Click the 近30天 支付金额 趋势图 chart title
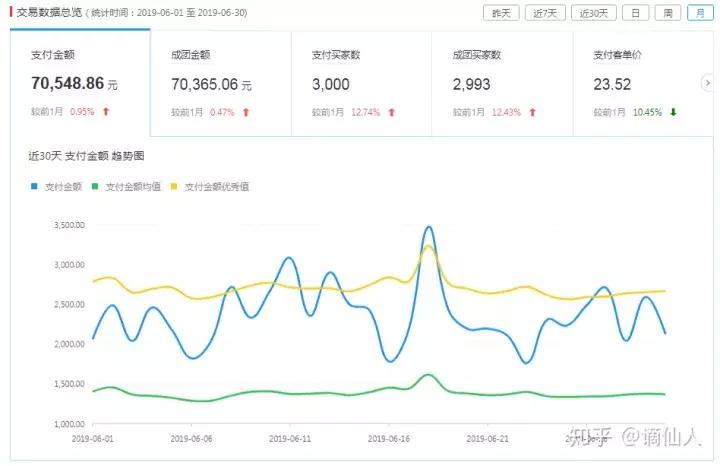Screen dimensions: 720x466 pos(86,156)
